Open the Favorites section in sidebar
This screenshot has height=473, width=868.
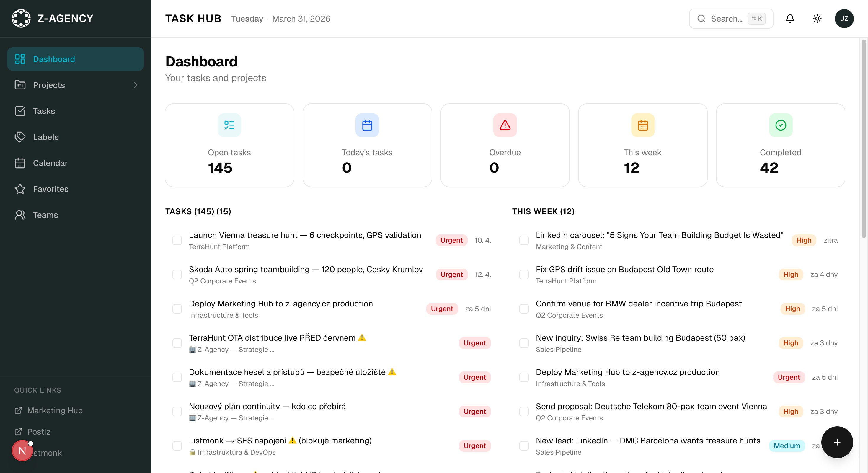pyautogui.click(x=51, y=189)
